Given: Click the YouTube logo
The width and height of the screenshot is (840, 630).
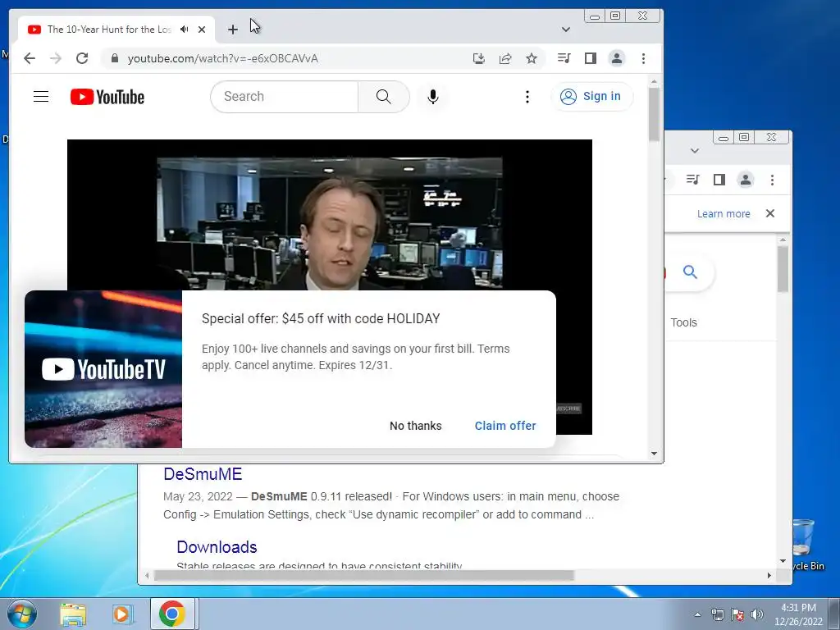Looking at the screenshot, I should pos(107,97).
